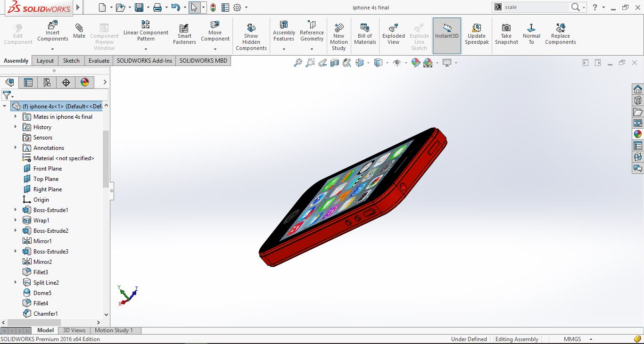This screenshot has width=644, height=344.
Task: Expand the History folder
Action: pyautogui.click(x=16, y=127)
